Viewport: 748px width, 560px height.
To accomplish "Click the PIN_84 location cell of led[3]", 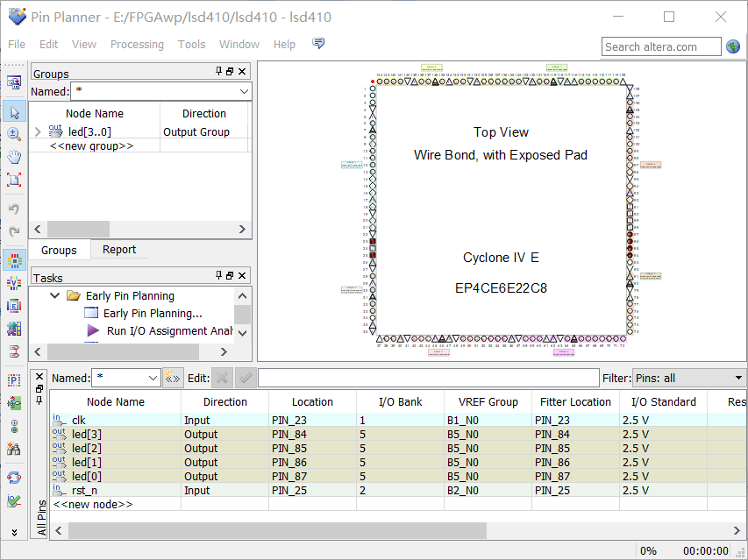I will pos(312,434).
